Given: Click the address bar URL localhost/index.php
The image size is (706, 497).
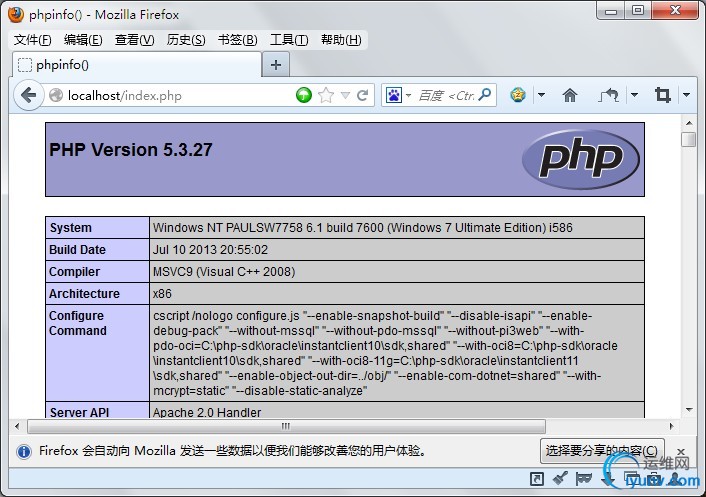Looking at the screenshot, I should (x=125, y=95).
